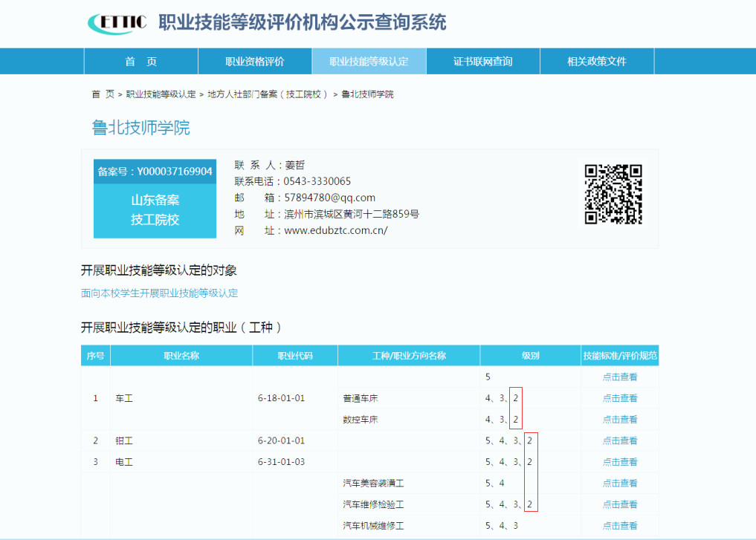Click 点击查看 for 汽车机械维修工
The width and height of the screenshot is (756, 540).
coord(620,525)
